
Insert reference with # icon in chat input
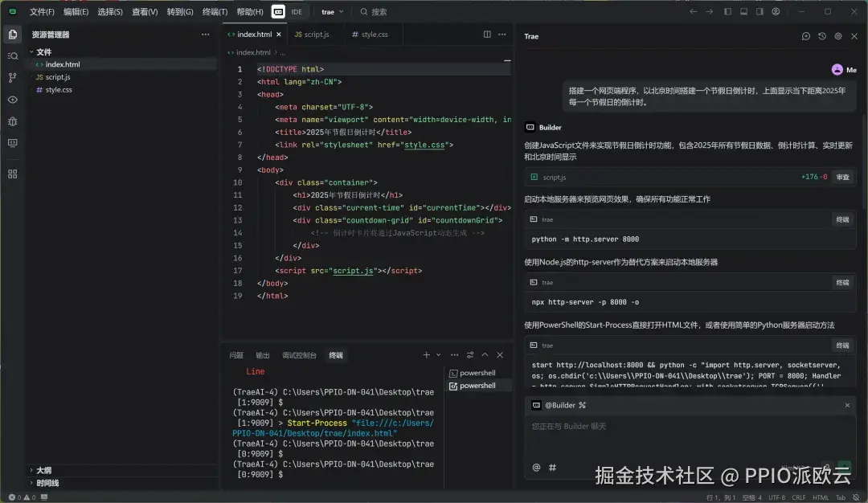[552, 468]
